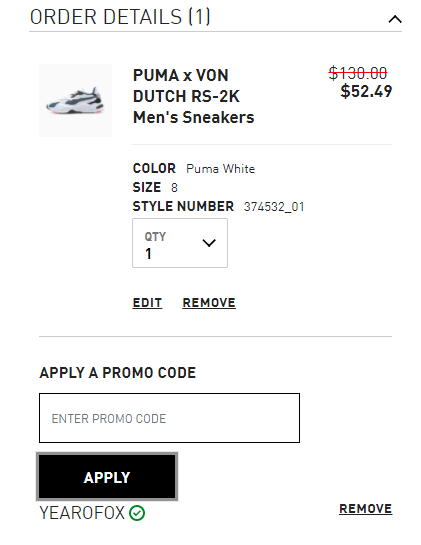
Task: Click the EDIT link for the sneakers
Action: (x=147, y=303)
